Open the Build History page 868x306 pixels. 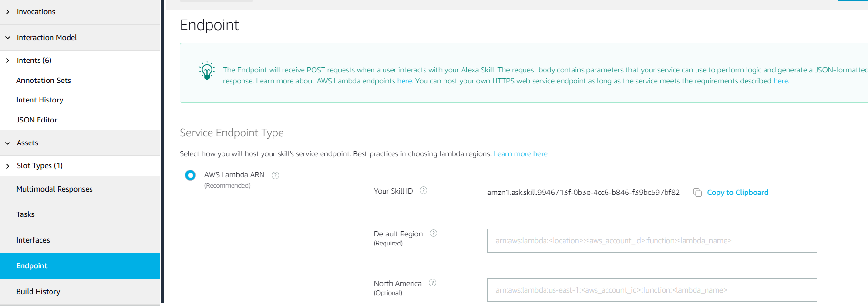click(38, 292)
